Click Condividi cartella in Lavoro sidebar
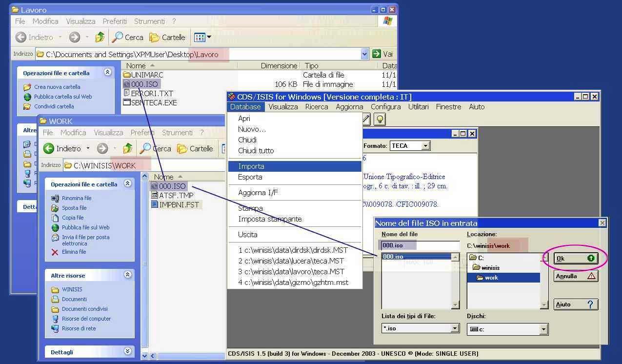Viewport: 622px width, 364px height. click(54, 106)
